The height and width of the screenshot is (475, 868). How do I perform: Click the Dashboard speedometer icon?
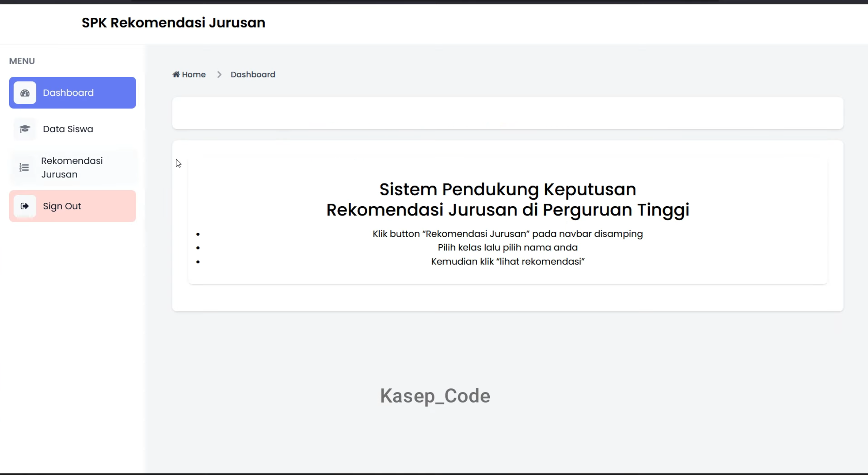pyautogui.click(x=25, y=93)
